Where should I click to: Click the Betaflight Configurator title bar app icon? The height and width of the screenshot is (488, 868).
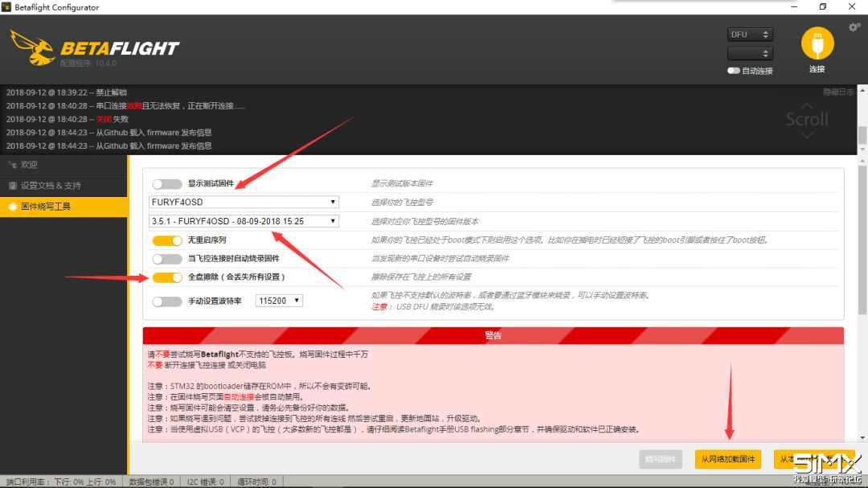pyautogui.click(x=6, y=7)
